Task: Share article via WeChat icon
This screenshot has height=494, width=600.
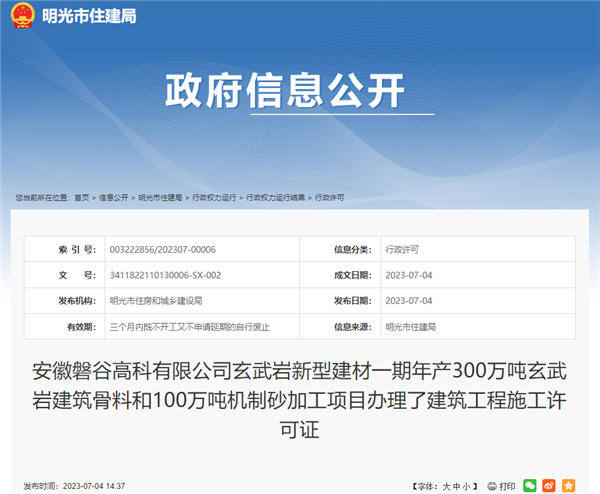Action: pos(530,485)
